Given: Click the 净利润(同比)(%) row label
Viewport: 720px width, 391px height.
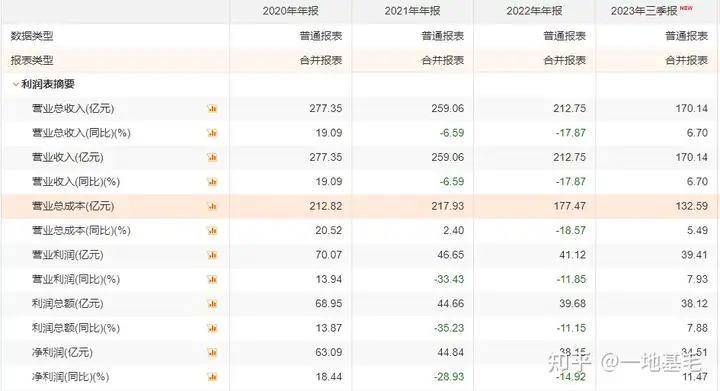Looking at the screenshot, I should pyautogui.click(x=71, y=377).
